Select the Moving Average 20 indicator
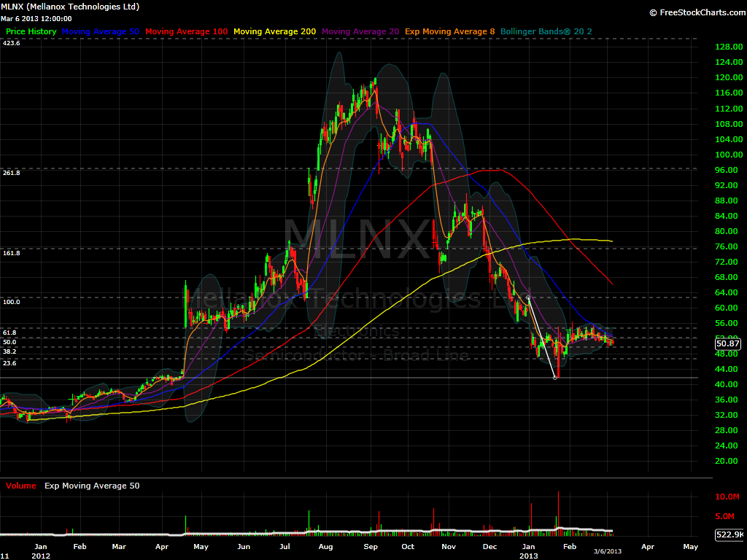 coord(360,31)
